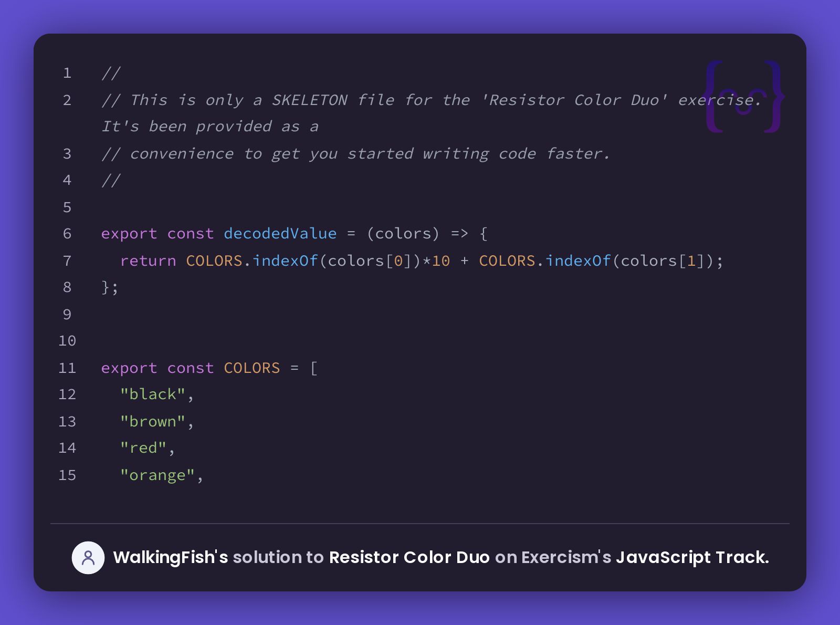Click line number 1 in the gutter

tap(67, 73)
